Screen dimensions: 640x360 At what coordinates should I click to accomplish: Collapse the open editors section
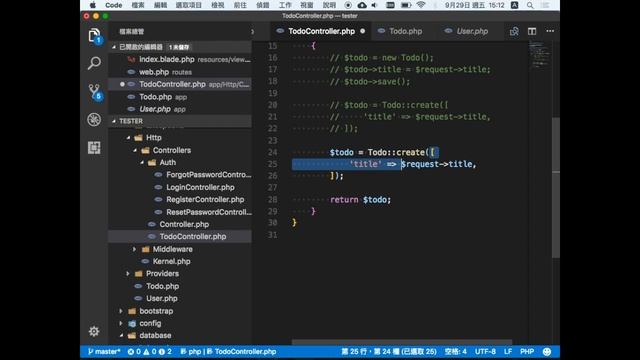pyautogui.click(x=114, y=47)
